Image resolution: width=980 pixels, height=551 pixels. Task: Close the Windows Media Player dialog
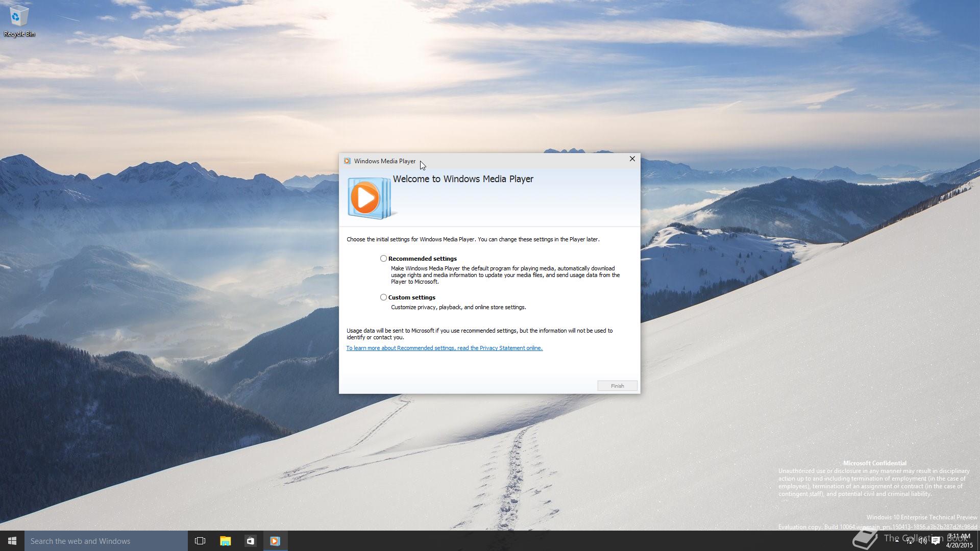(632, 159)
